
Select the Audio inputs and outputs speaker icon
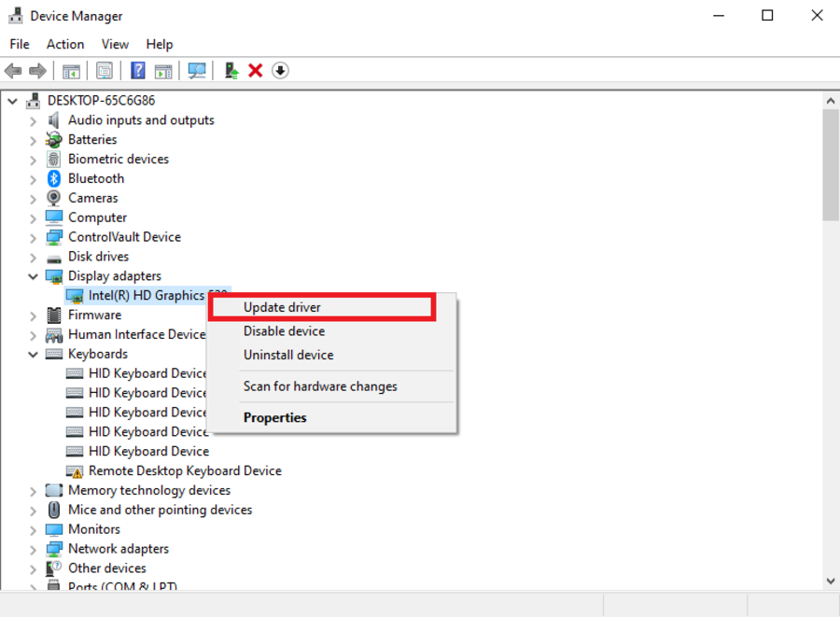[x=53, y=120]
